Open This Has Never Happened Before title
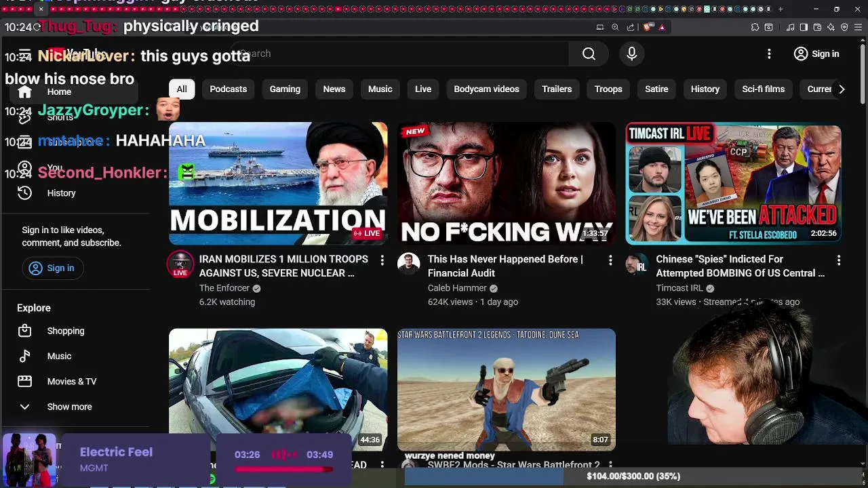868x488 pixels. pos(505,266)
